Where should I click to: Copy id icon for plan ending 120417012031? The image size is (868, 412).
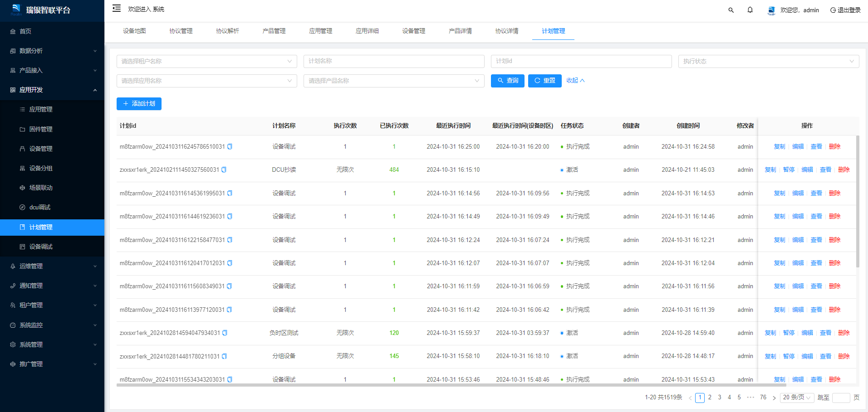(230, 263)
